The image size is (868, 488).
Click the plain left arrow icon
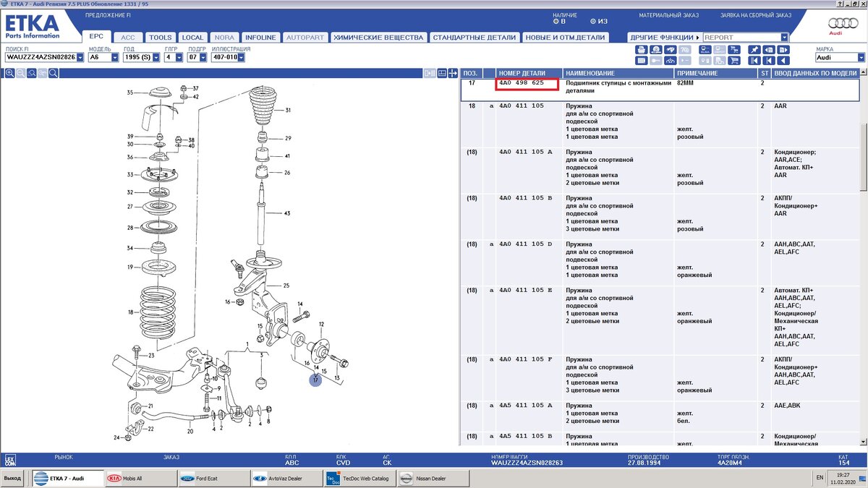point(783,61)
